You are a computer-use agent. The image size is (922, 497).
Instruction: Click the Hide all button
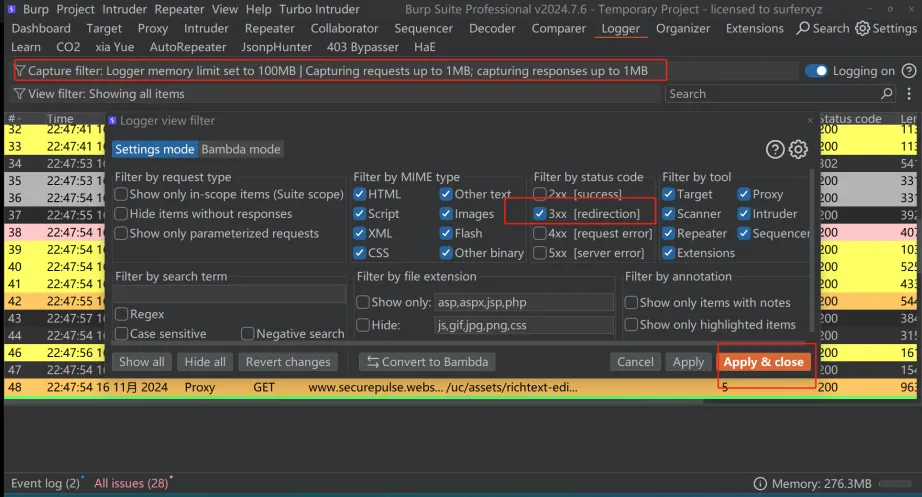205,362
